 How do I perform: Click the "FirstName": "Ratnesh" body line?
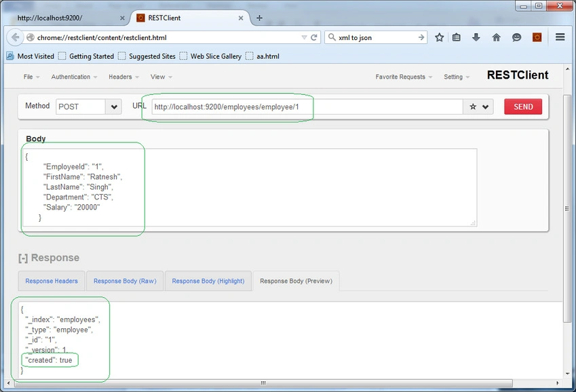click(83, 177)
